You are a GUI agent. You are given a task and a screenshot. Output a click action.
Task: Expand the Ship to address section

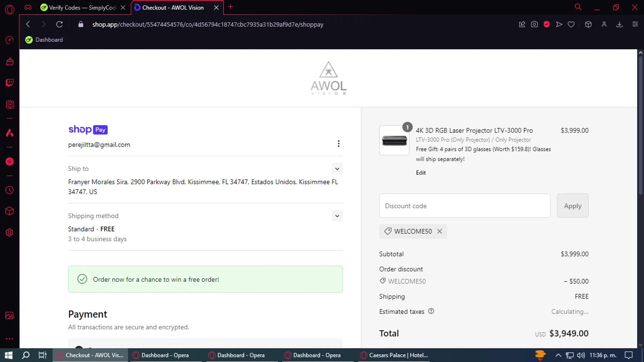pyautogui.click(x=337, y=169)
